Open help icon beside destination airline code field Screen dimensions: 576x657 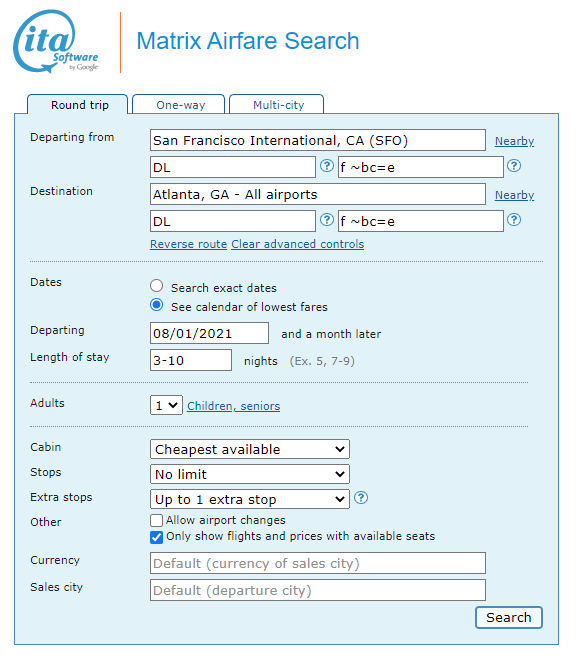[x=327, y=220]
